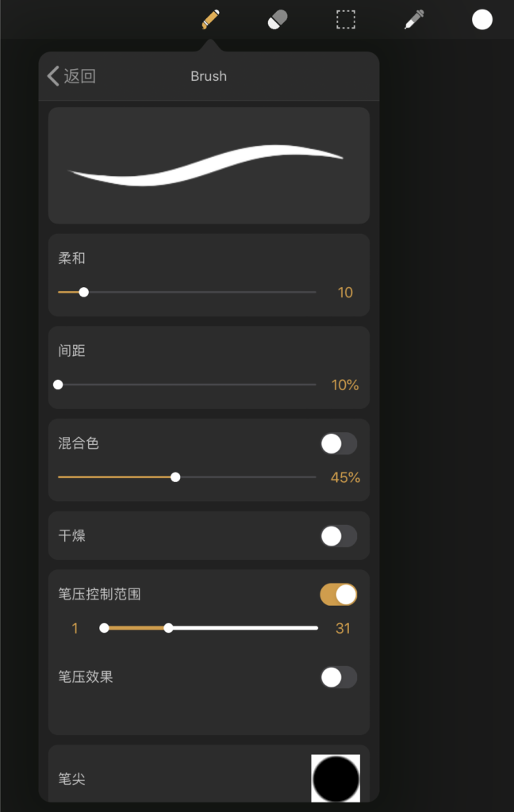Turn on the 笔压效果 switch

pos(339,677)
